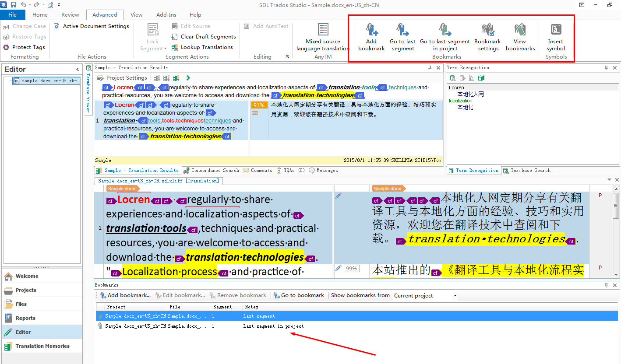This screenshot has height=364, width=621.
Task: Click the Notes column header in Bookmarks
Action: click(251, 307)
